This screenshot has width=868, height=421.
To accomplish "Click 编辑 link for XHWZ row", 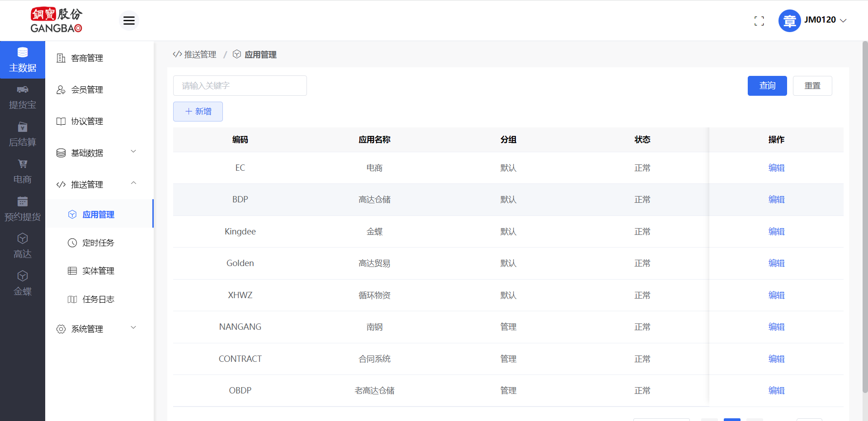I will click(x=776, y=295).
